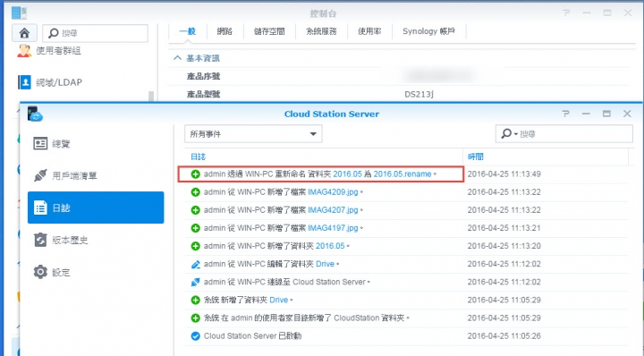The width and height of the screenshot is (644, 356).
Task: Click the 網域/LDAP icon
Action: coord(24,82)
